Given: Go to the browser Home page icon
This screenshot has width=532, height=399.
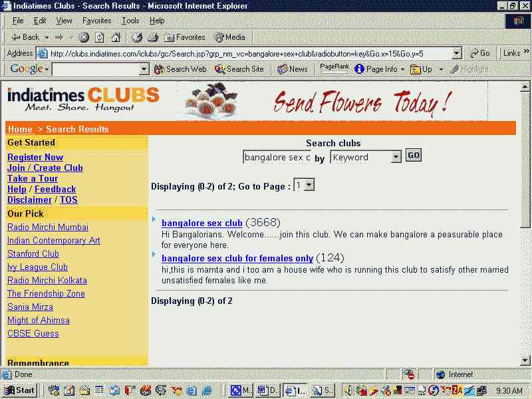Looking at the screenshot, I should click(116, 37).
